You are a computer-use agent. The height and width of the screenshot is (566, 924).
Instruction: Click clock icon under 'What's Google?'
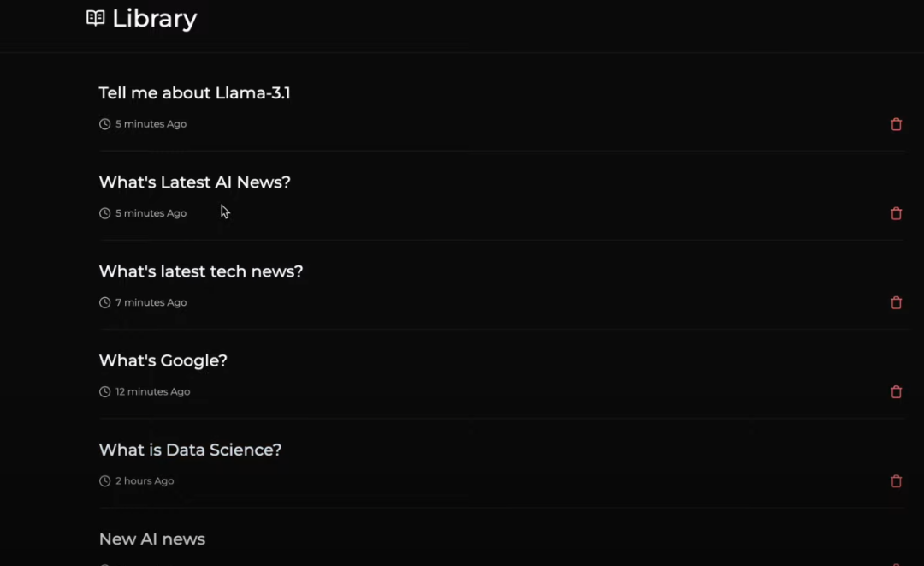105,391
